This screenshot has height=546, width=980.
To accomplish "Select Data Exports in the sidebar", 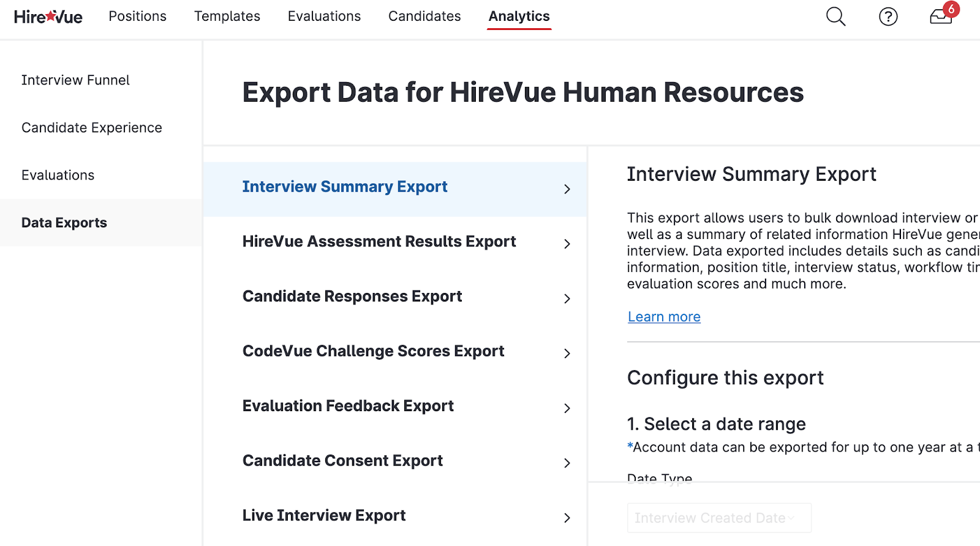I will point(64,222).
